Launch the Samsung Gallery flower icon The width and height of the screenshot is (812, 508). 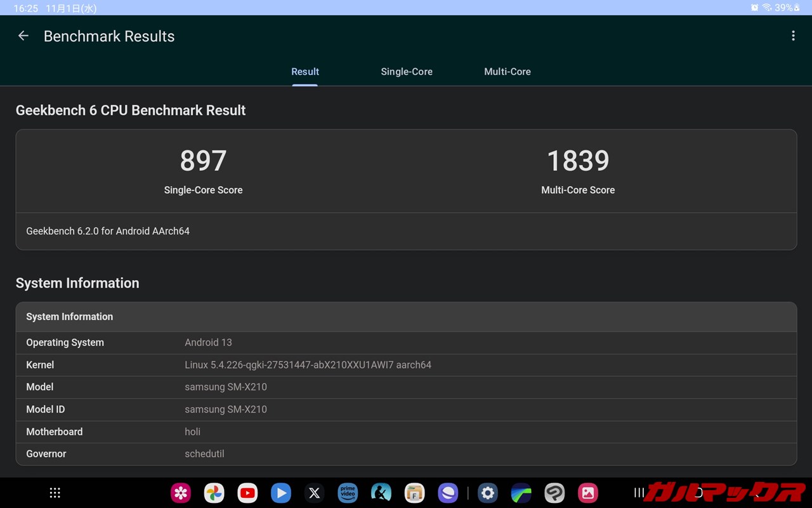pos(181,493)
